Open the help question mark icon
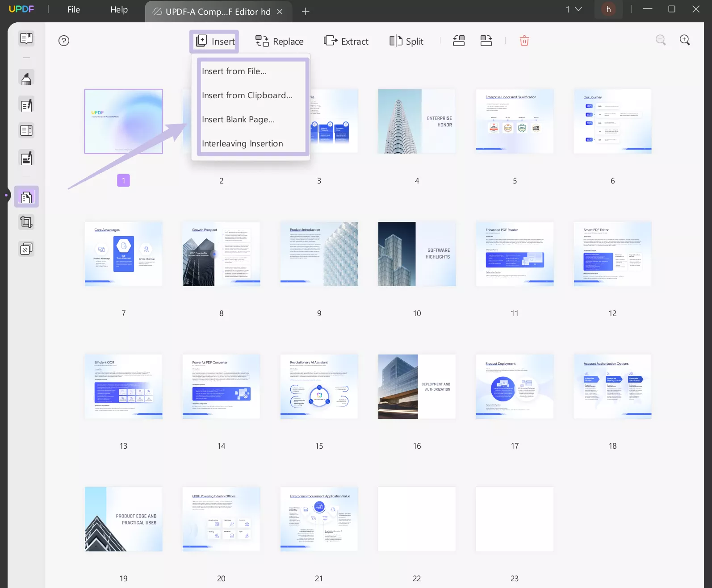712x588 pixels. pyautogui.click(x=64, y=41)
